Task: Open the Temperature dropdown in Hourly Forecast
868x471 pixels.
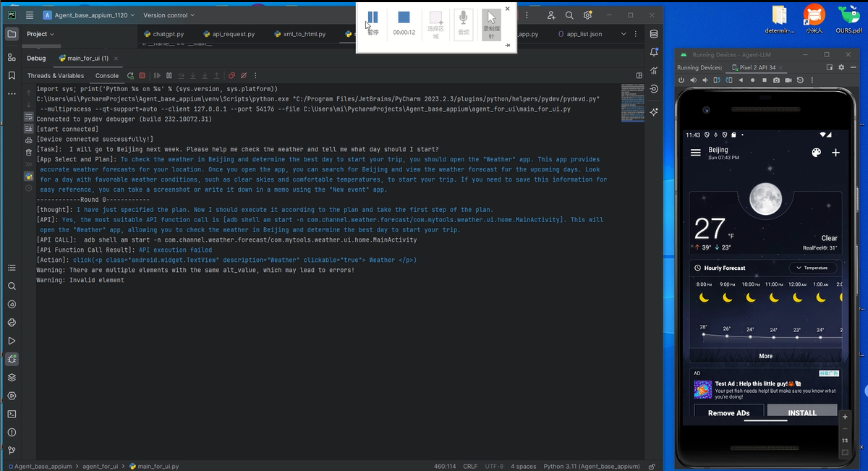Action: [812, 268]
